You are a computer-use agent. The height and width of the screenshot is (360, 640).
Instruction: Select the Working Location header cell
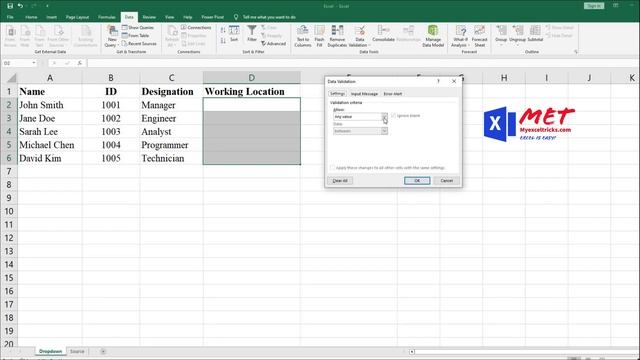(x=251, y=91)
